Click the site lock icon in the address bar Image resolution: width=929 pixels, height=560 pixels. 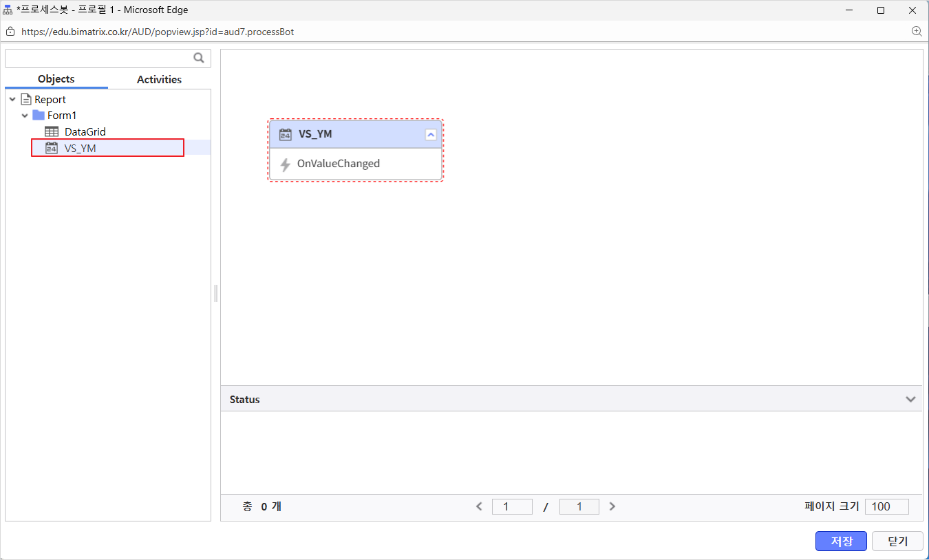point(10,32)
